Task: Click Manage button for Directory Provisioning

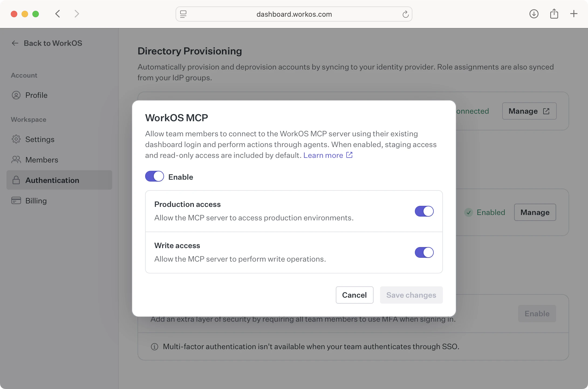Action: pyautogui.click(x=529, y=111)
